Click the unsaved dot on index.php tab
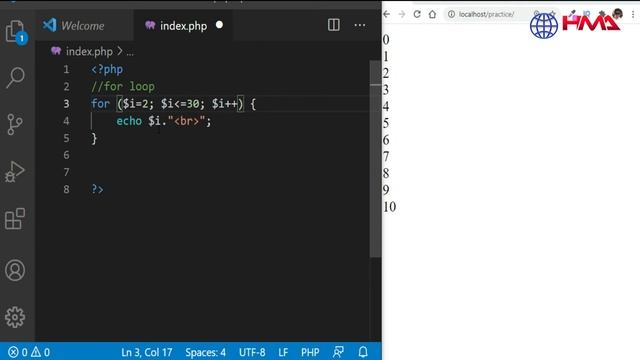The image size is (640, 360). coord(219,25)
